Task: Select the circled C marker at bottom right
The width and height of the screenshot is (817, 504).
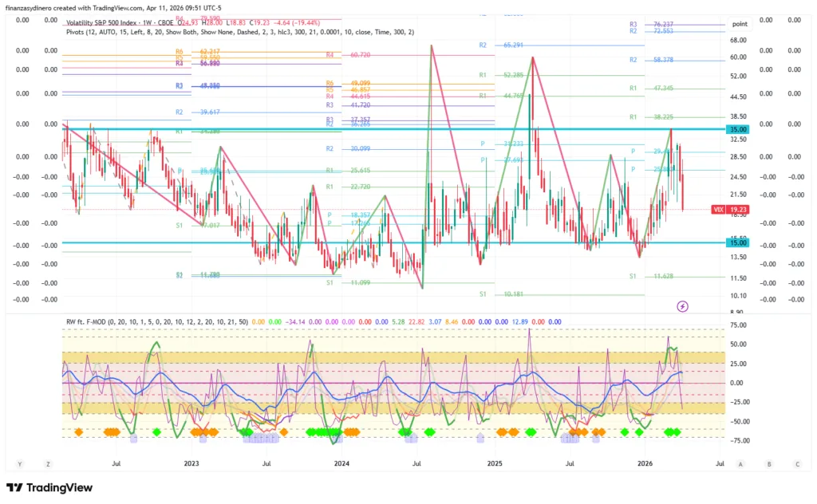Action: pyautogui.click(x=796, y=463)
